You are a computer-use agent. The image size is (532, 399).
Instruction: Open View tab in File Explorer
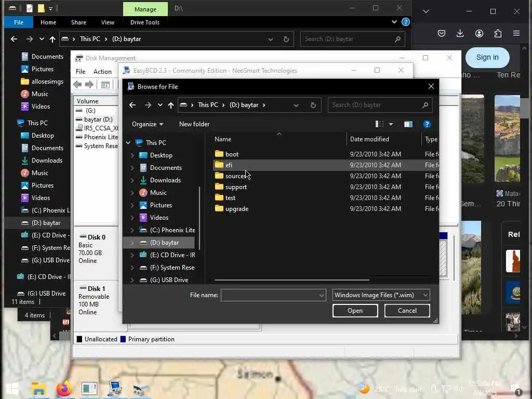tap(108, 22)
